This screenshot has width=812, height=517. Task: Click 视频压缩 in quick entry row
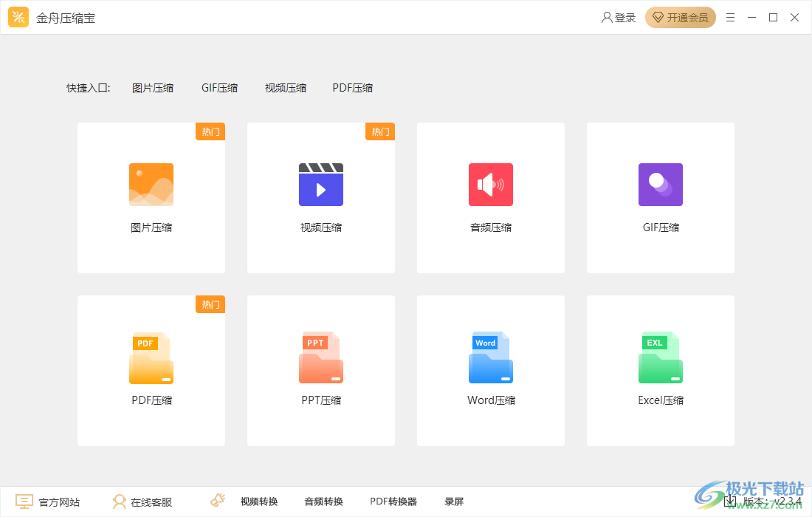pos(286,88)
